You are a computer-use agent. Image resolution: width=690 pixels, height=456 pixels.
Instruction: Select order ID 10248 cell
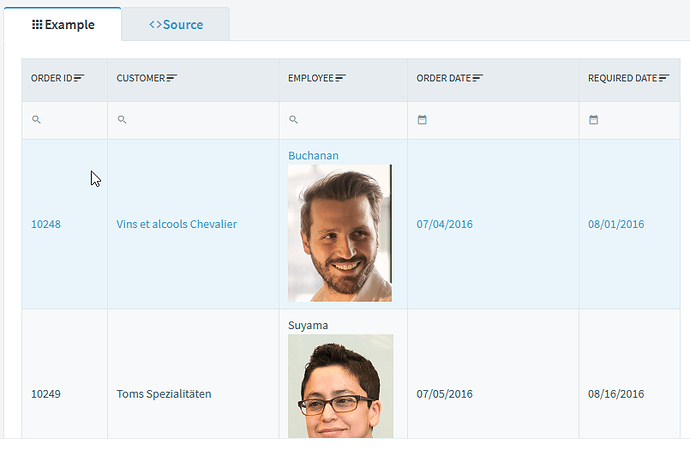point(65,224)
